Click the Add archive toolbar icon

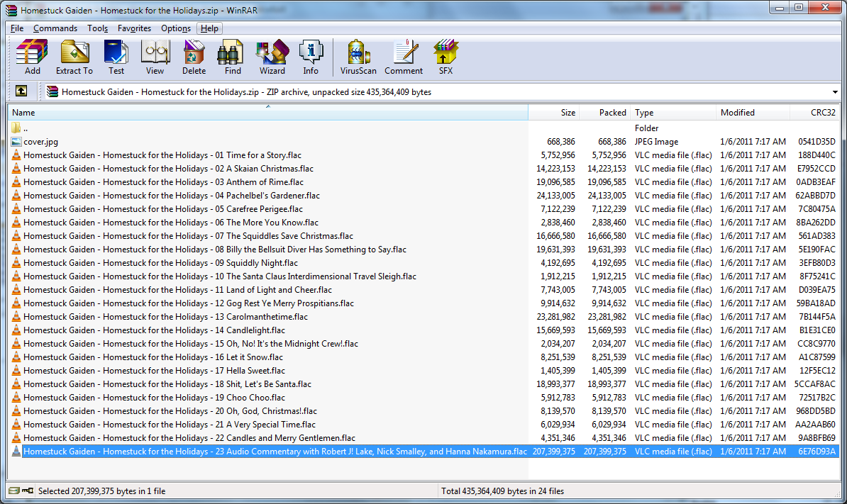click(32, 57)
